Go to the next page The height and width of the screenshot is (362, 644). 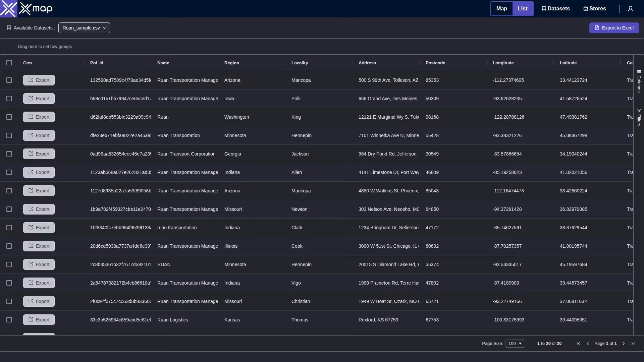(x=624, y=344)
